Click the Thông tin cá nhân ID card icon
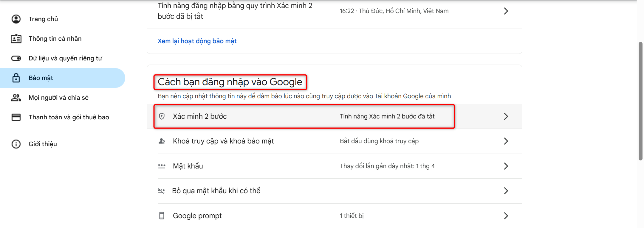The height and width of the screenshot is (228, 644). coord(16,39)
